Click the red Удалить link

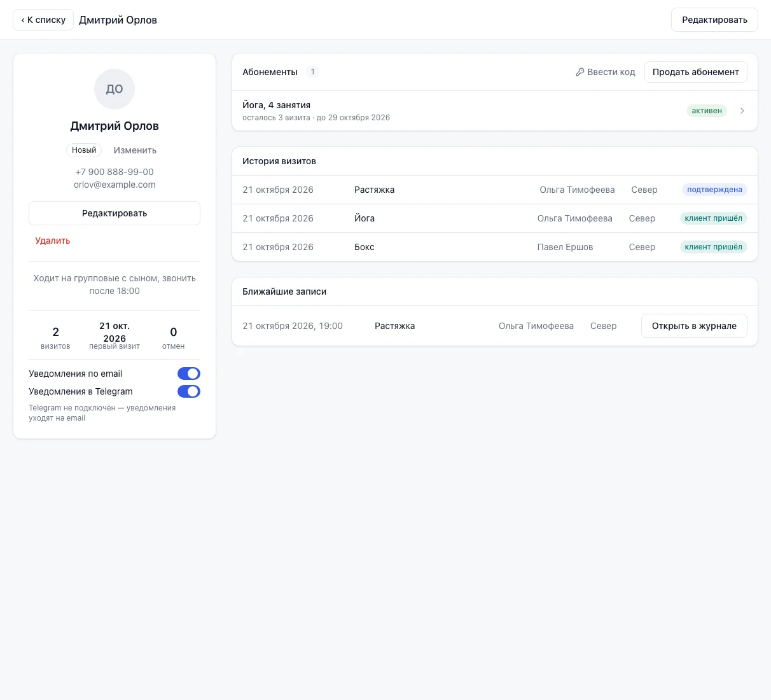point(53,241)
